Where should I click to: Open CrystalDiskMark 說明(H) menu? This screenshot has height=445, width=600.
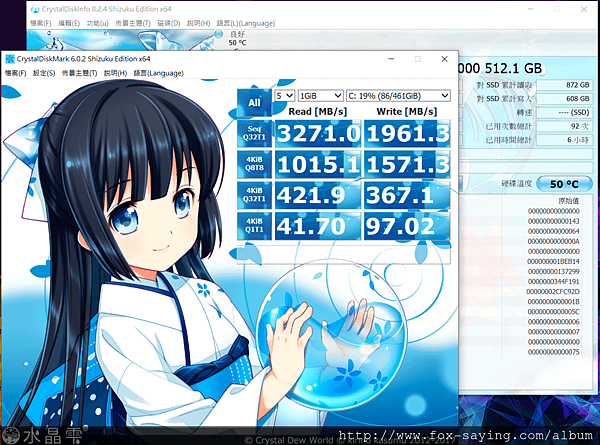coord(115,73)
